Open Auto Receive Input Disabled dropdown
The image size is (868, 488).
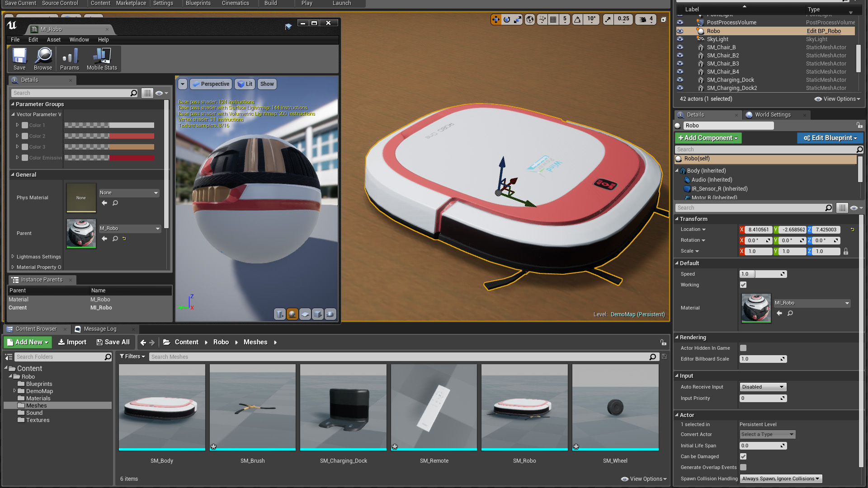[x=763, y=387]
